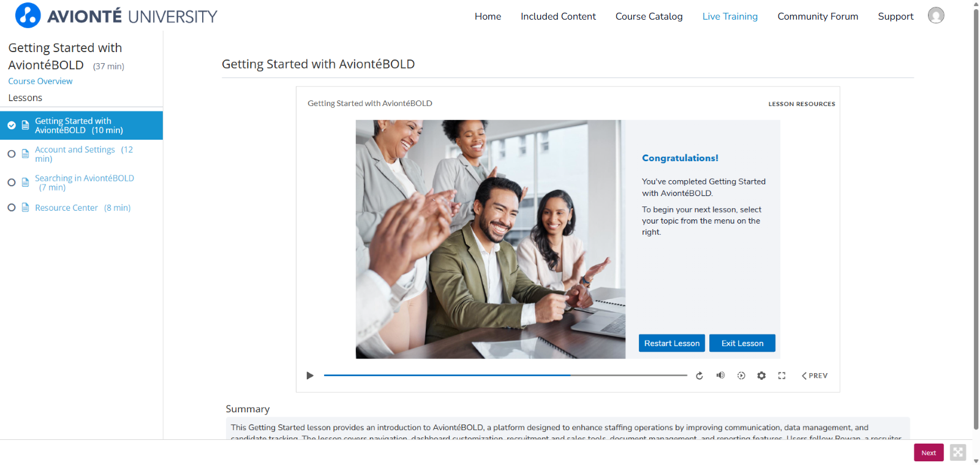Open Lesson Resources
980x465 pixels.
(802, 104)
